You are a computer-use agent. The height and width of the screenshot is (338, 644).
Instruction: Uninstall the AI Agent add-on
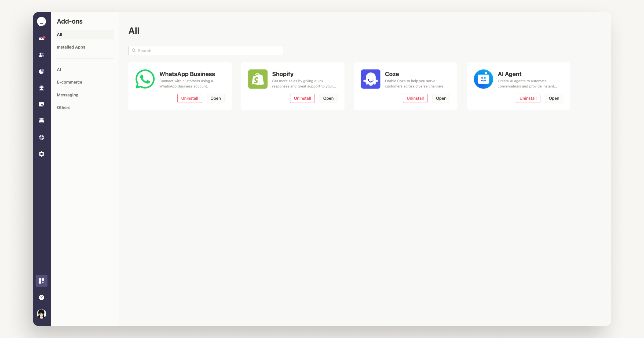click(528, 98)
